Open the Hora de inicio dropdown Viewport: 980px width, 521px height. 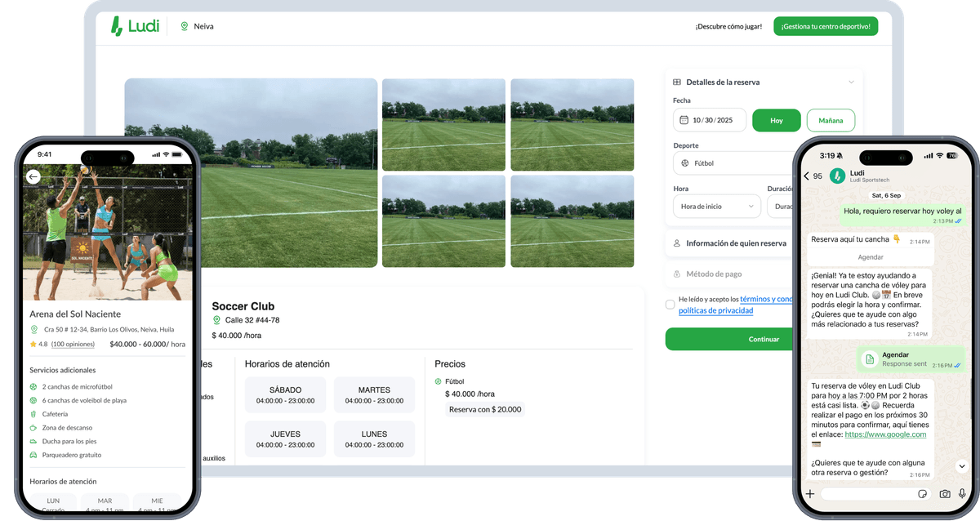click(x=717, y=207)
